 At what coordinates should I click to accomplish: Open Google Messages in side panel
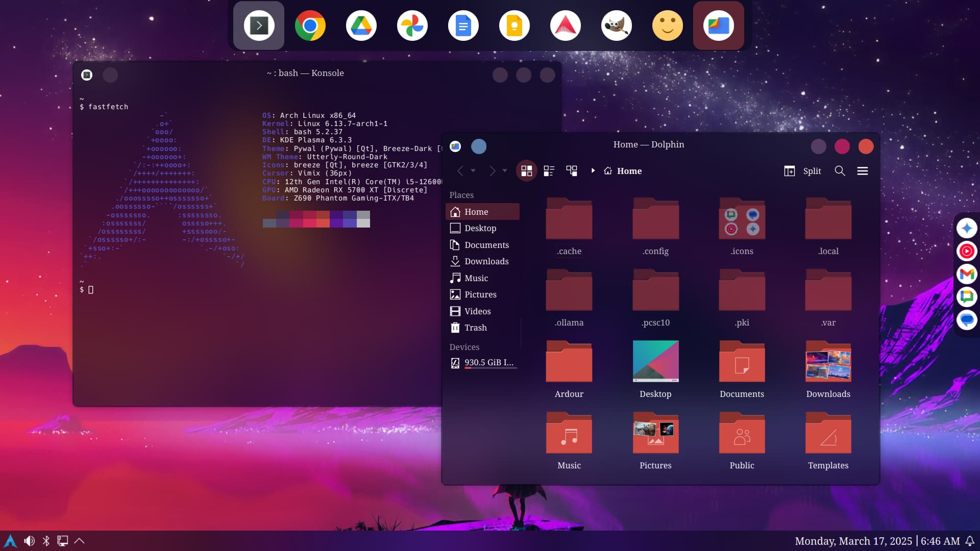(x=967, y=320)
